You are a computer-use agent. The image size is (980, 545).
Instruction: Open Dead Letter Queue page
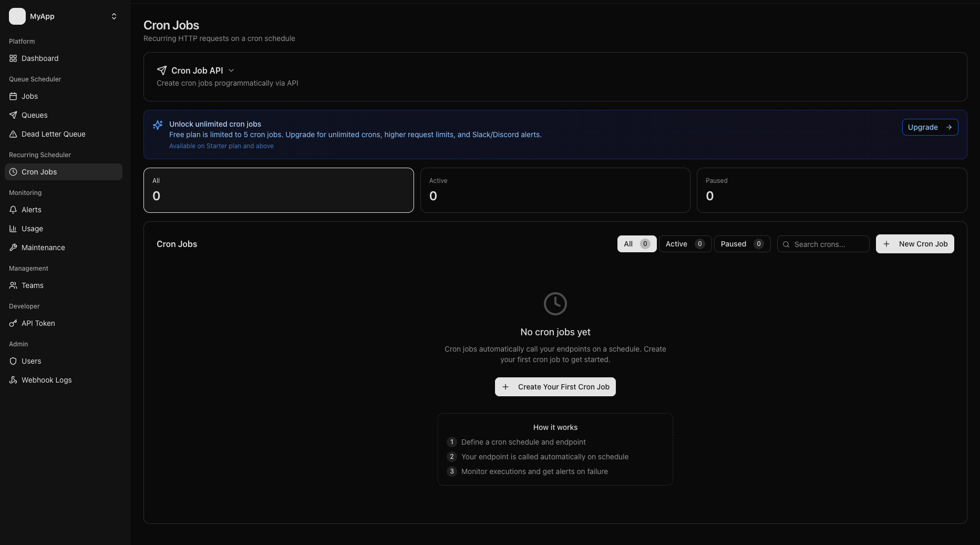click(64, 134)
